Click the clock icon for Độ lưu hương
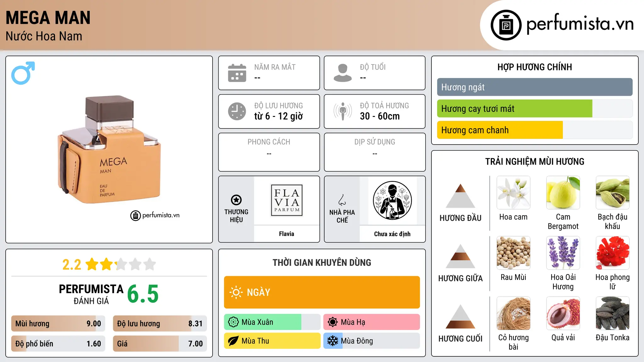 coord(237,111)
